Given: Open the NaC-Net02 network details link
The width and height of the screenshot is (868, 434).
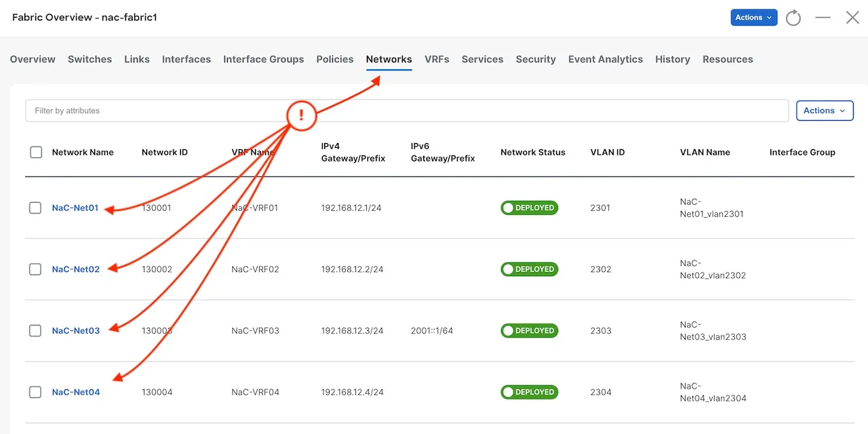Looking at the screenshot, I should coord(75,269).
